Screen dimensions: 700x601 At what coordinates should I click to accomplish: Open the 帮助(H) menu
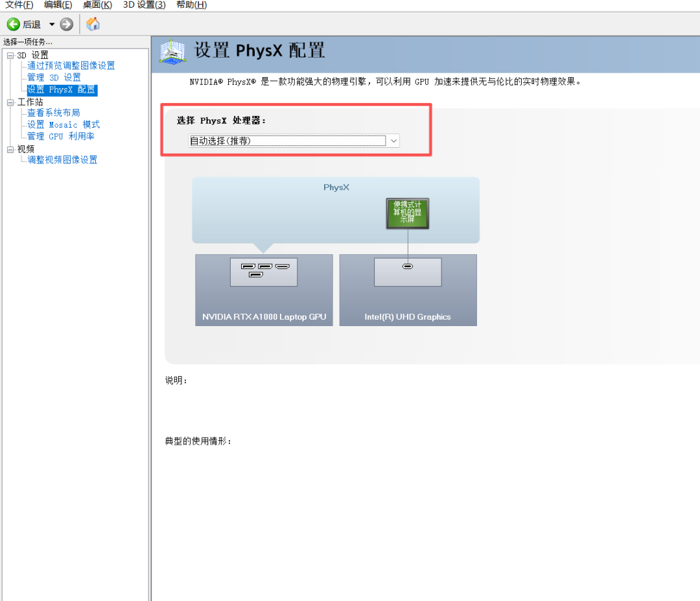click(x=191, y=5)
